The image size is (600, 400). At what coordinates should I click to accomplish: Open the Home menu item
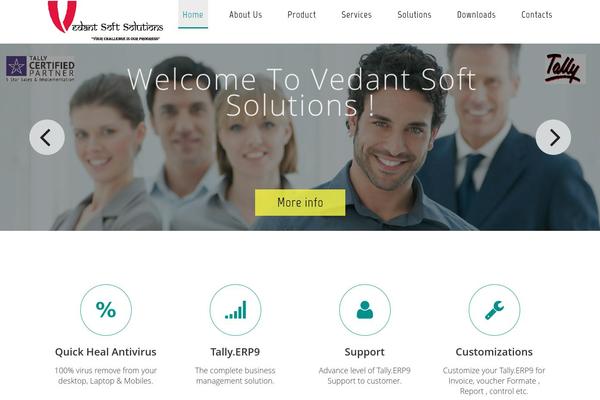(x=193, y=15)
